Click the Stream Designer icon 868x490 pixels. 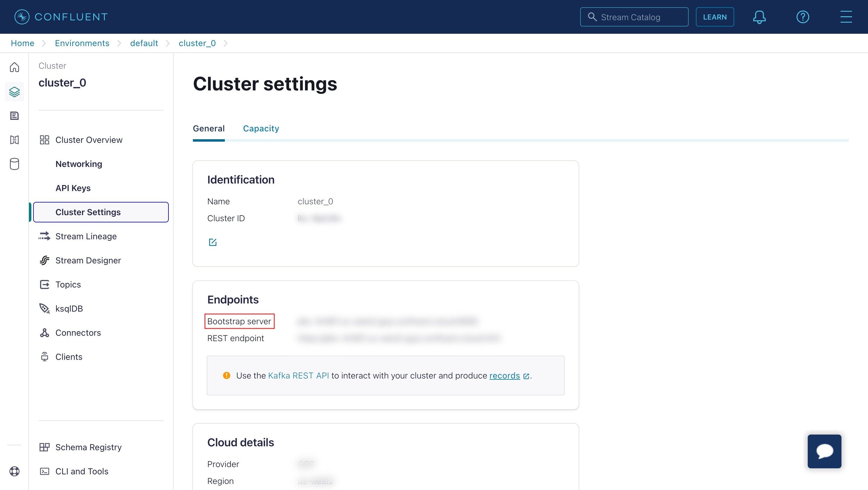coord(45,260)
